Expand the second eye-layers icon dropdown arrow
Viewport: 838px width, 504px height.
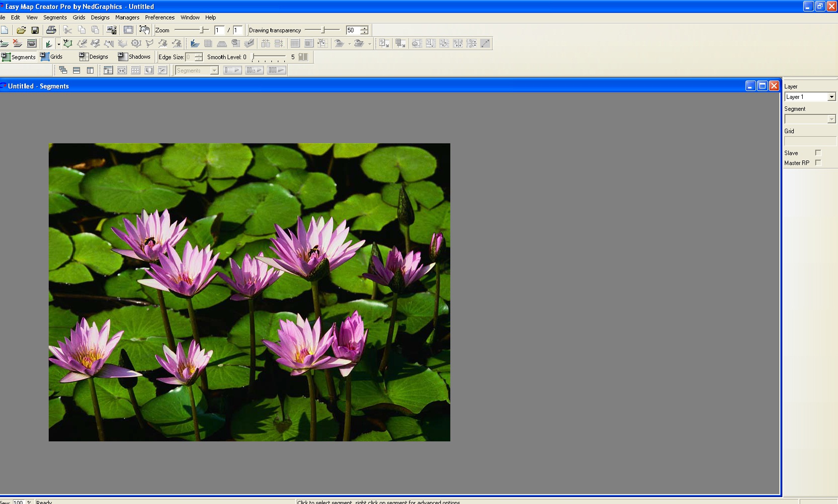pyautogui.click(x=369, y=44)
